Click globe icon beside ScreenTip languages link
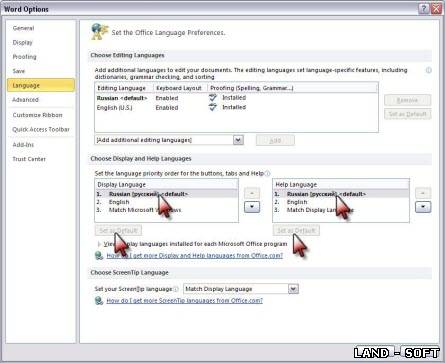This screenshot has width=445, height=363. (99, 301)
